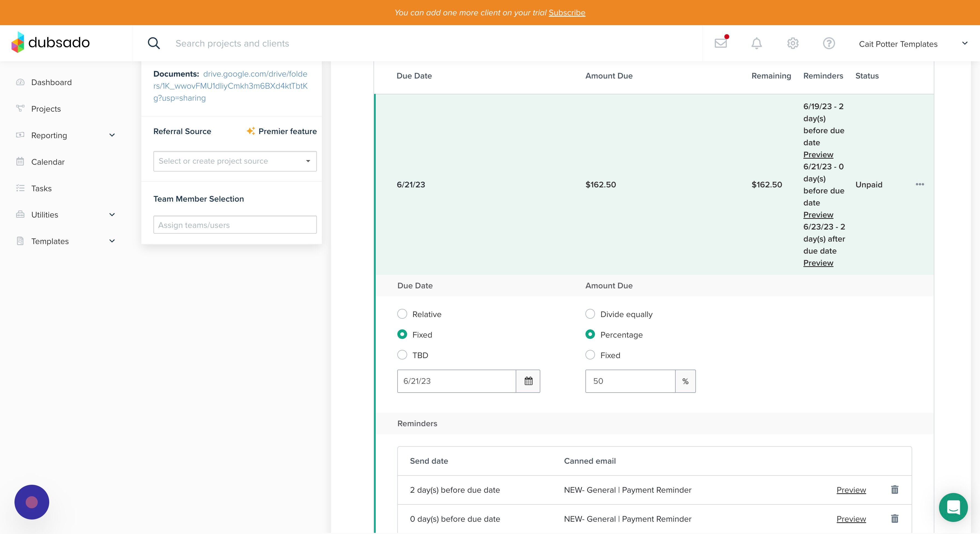
Task: Open Projects from the sidebar
Action: click(46, 109)
